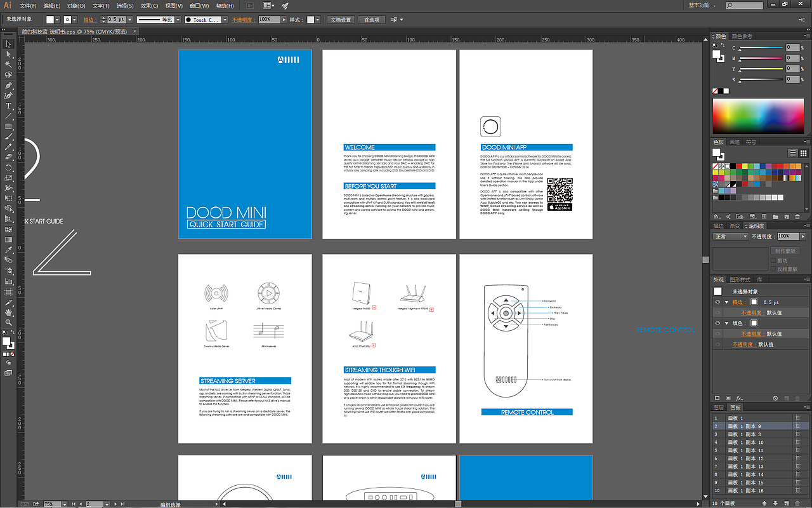Open the Bridge icon in the menu bar
This screenshot has height=508, width=812.
[x=251, y=6]
